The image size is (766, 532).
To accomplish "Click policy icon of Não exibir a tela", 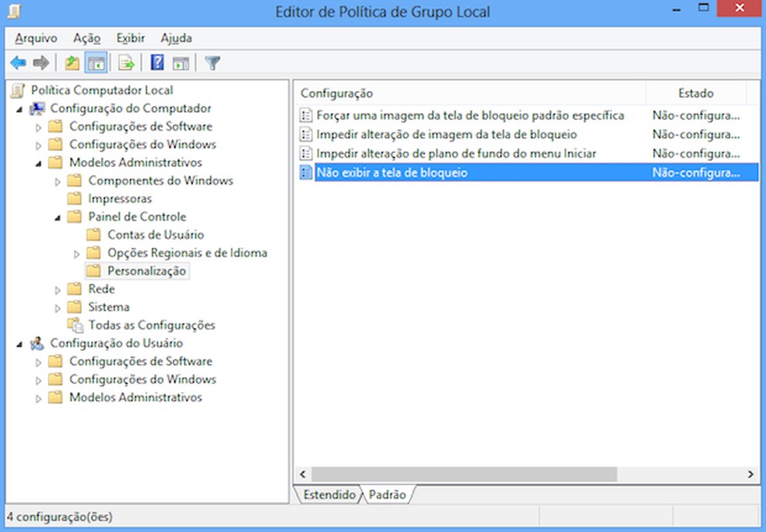I will click(x=306, y=173).
